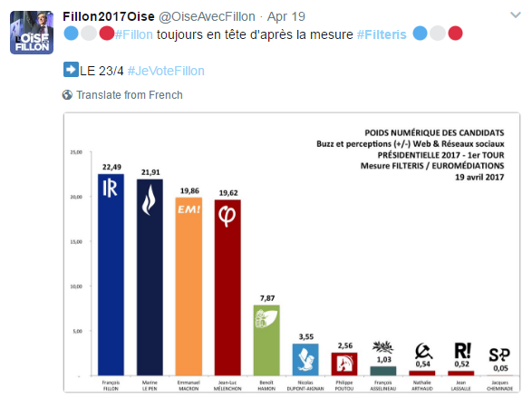This screenshot has width=532, height=398.
Task: Click the phi symbol on Mélenchon's bar
Action: (x=227, y=216)
